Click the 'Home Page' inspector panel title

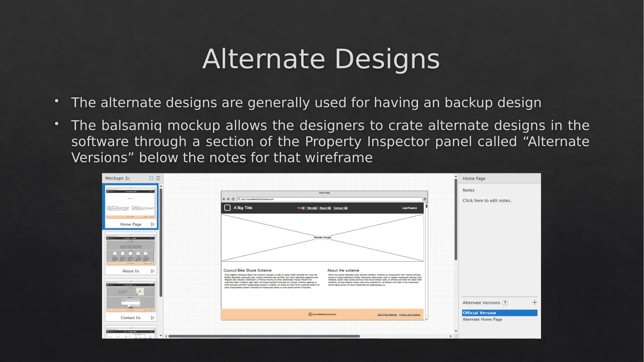[x=474, y=179]
